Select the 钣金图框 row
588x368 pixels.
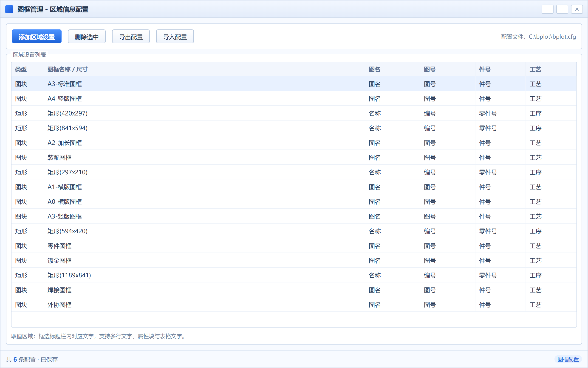[x=294, y=261]
